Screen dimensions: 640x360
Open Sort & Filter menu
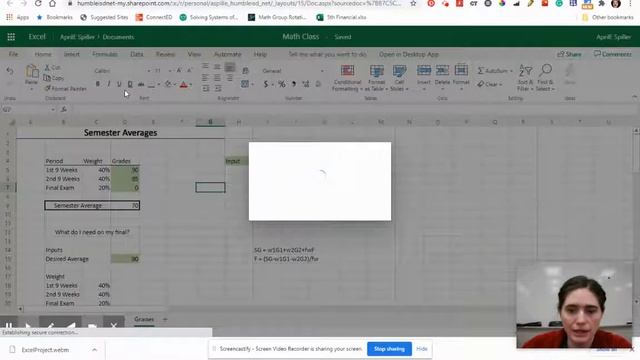pos(524,78)
